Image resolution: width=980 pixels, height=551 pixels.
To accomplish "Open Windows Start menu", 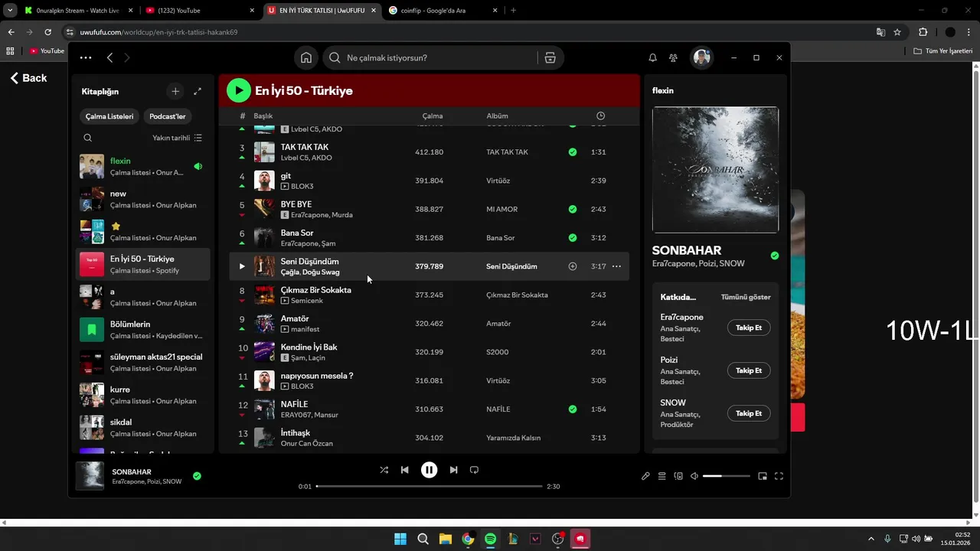I will point(400,539).
